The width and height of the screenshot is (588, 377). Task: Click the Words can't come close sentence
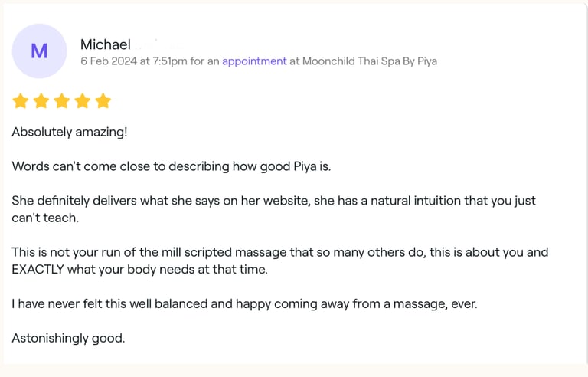pos(171,166)
